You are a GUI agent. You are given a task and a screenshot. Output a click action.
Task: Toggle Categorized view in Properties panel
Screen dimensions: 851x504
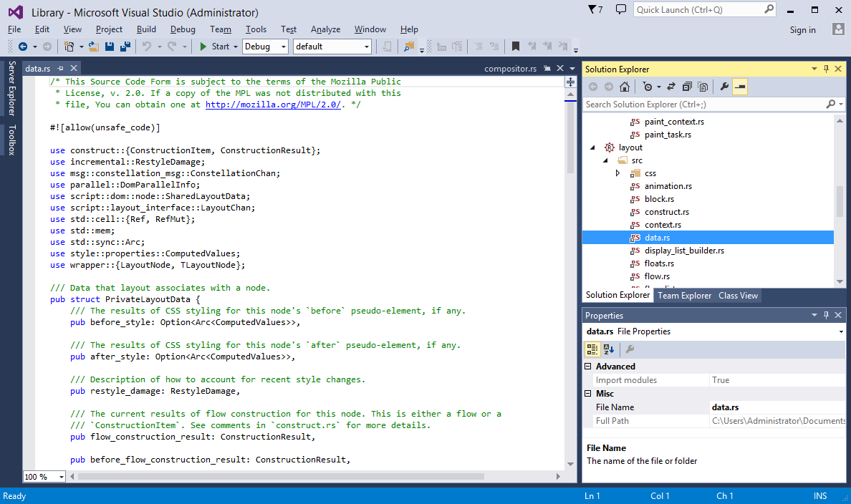592,349
